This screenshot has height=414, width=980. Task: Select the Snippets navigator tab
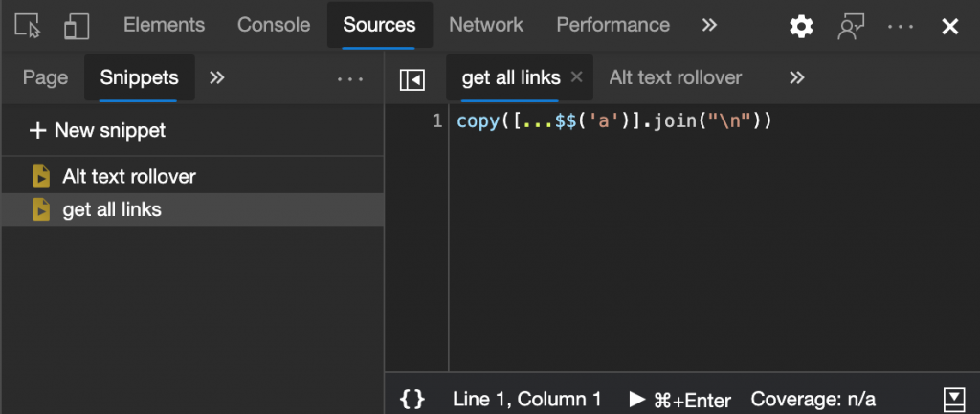point(140,77)
